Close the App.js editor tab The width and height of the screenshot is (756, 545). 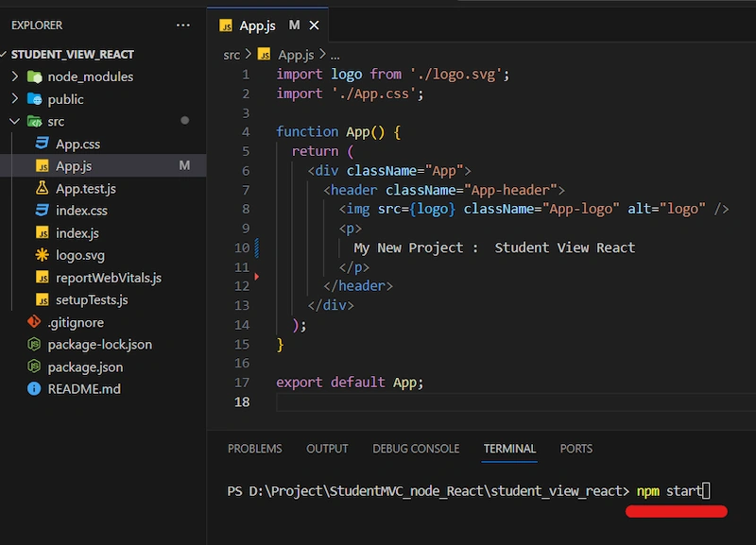pos(314,26)
